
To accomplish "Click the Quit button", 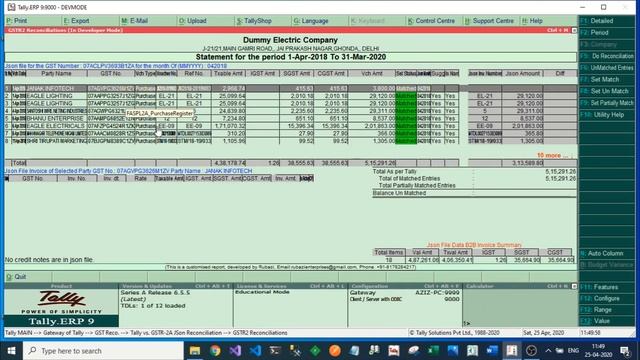I will [x=16, y=277].
